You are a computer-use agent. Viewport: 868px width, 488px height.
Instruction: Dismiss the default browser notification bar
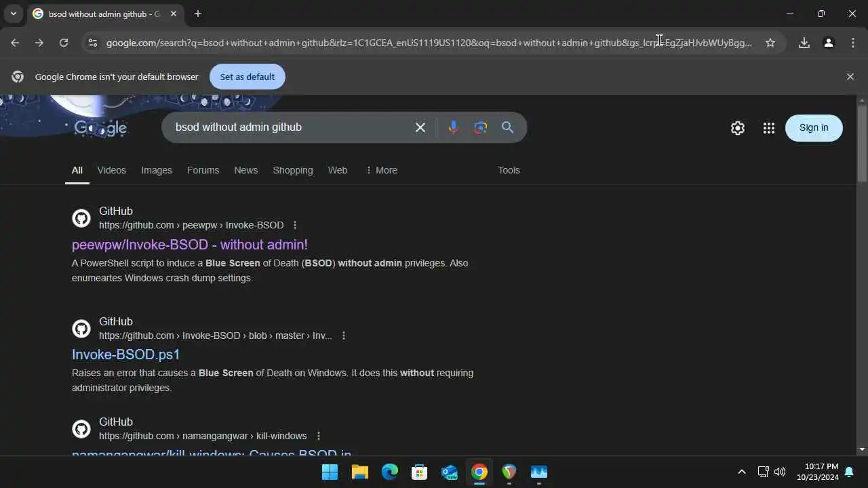pos(850,77)
